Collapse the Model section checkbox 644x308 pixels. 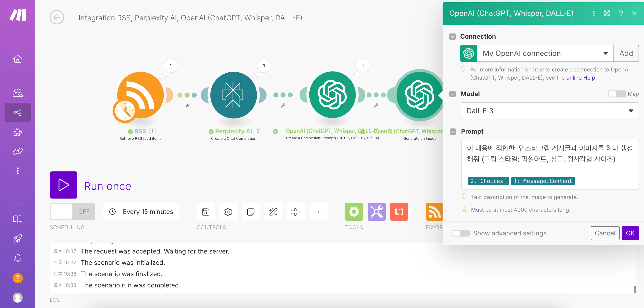point(452,94)
